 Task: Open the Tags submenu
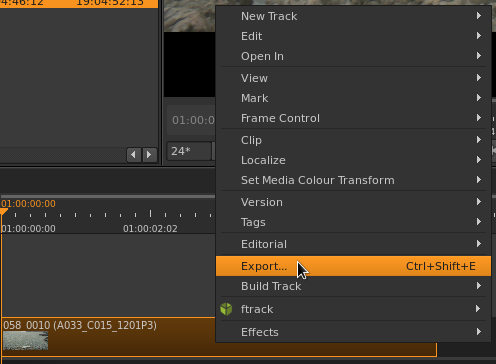tap(353, 222)
